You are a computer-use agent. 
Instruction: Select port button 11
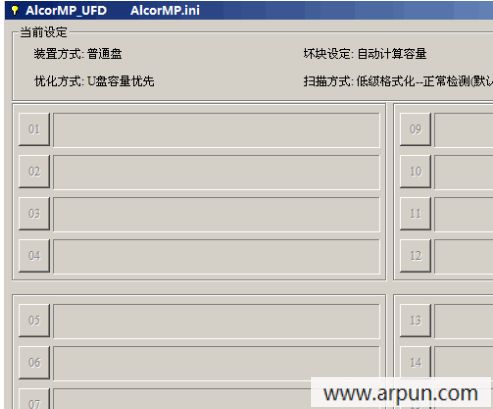click(415, 214)
